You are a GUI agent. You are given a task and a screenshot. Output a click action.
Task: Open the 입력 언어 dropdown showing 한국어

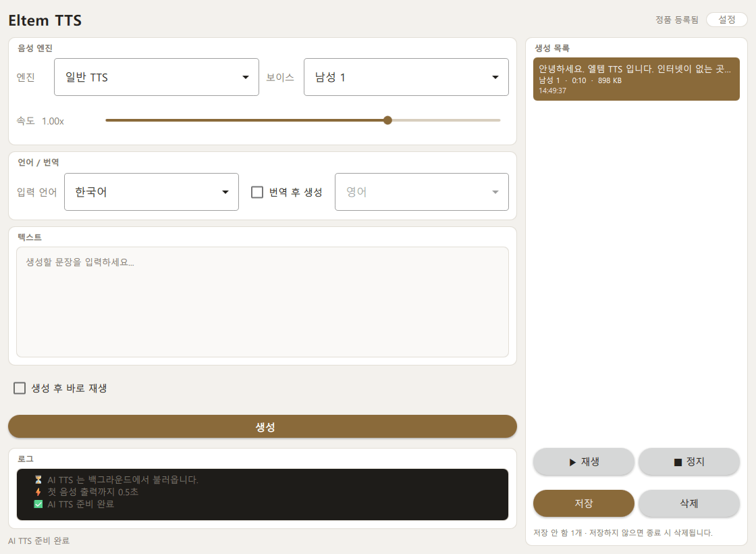[x=151, y=192]
